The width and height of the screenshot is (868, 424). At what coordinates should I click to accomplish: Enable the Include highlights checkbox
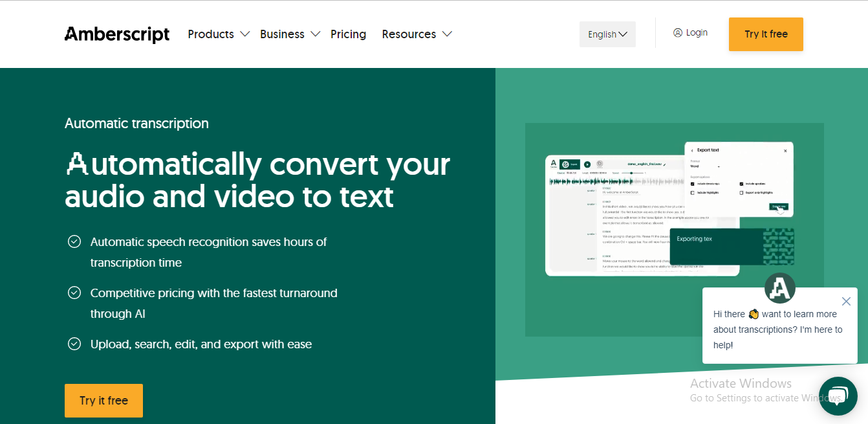[x=692, y=193]
